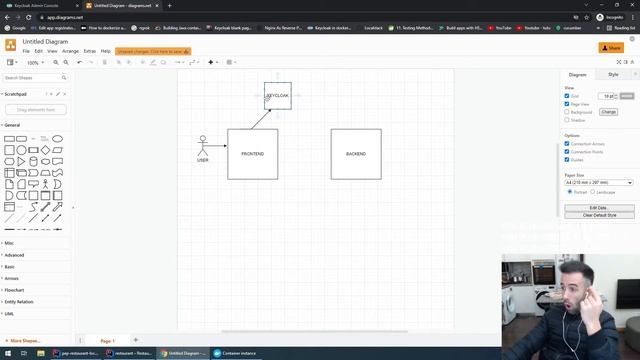Click the To Front toolbar icon
This screenshot has height=360, width=640.
click(x=118, y=62)
